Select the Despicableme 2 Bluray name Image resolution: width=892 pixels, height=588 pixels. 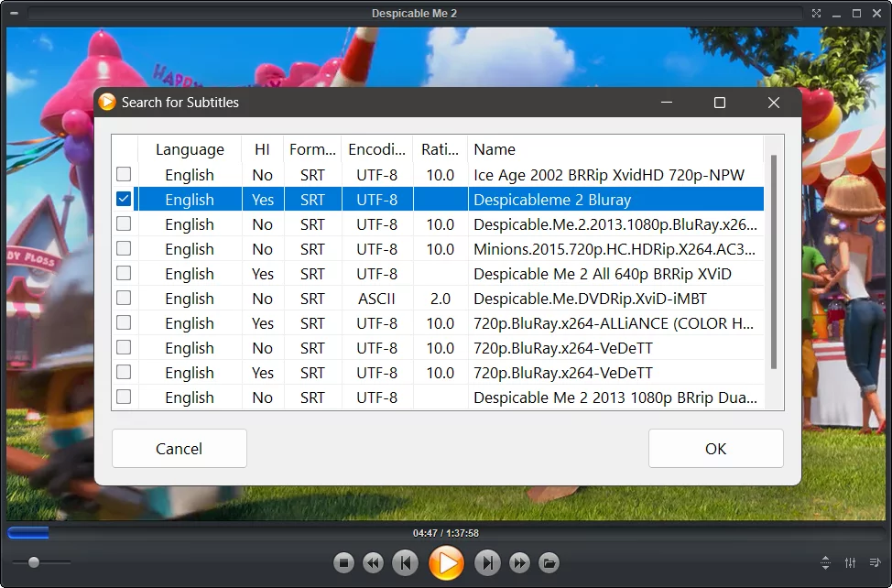click(552, 200)
